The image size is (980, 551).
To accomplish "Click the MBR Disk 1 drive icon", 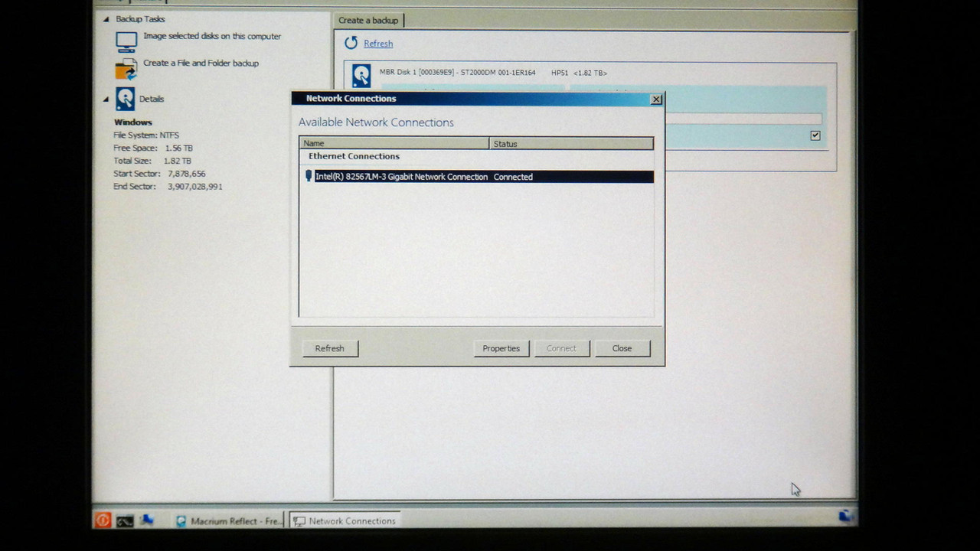I will [361, 75].
